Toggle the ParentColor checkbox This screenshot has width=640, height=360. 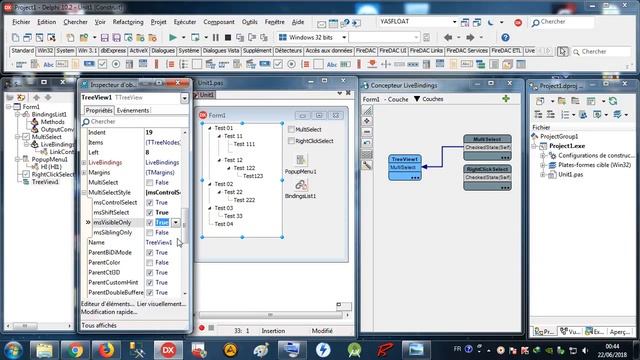point(150,262)
